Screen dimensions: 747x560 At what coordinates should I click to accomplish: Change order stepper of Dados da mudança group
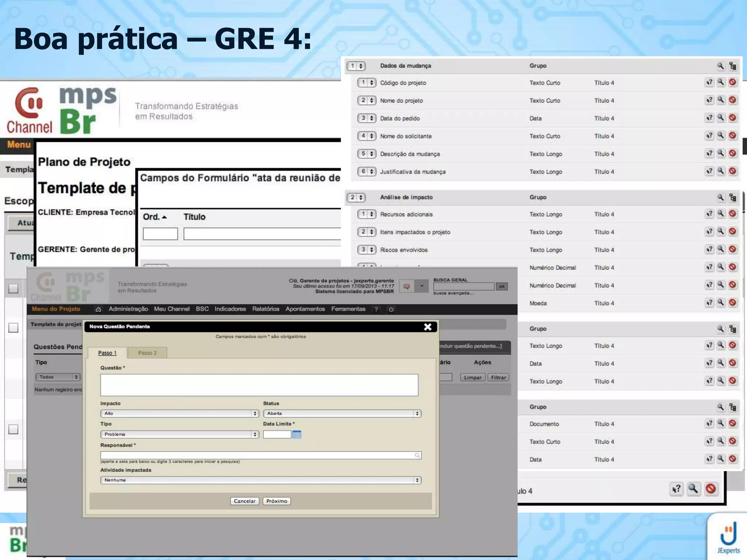356,66
